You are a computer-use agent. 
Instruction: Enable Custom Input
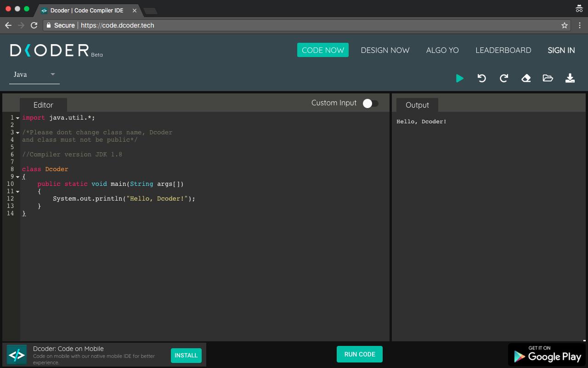coord(370,103)
